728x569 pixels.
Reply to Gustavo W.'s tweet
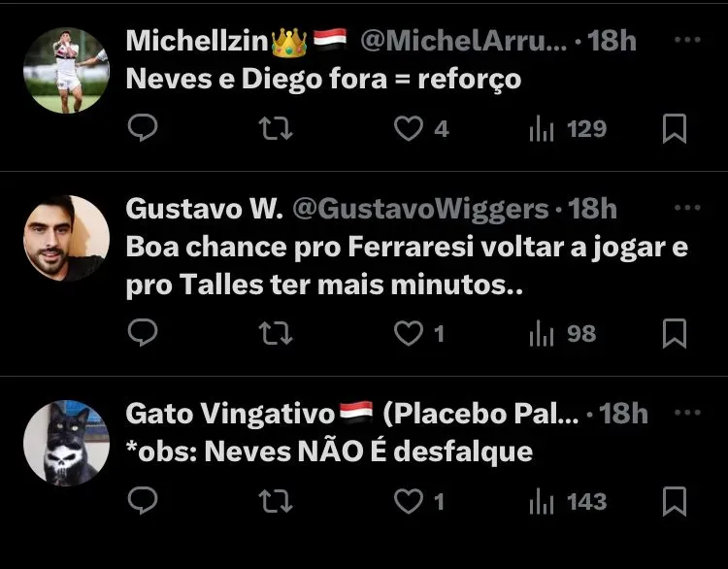(143, 332)
